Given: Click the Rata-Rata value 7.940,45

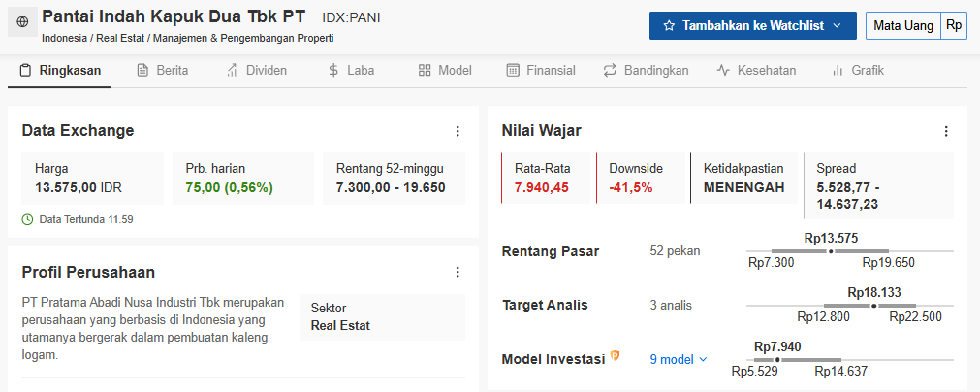Looking at the screenshot, I should coord(542,187).
